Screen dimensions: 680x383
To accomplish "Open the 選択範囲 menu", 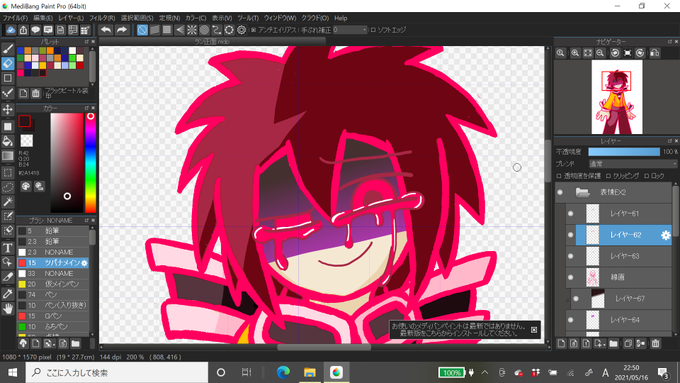I will click(137, 18).
